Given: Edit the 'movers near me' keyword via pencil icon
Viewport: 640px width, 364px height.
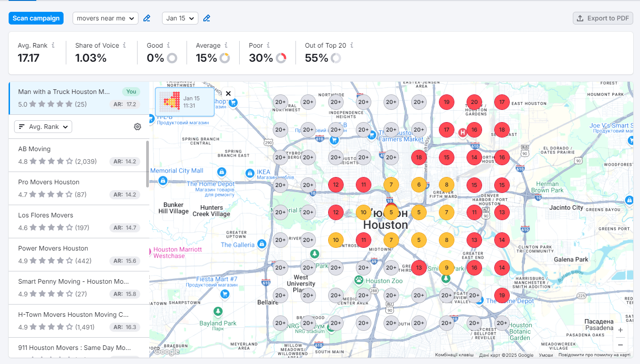Looking at the screenshot, I should (x=147, y=18).
